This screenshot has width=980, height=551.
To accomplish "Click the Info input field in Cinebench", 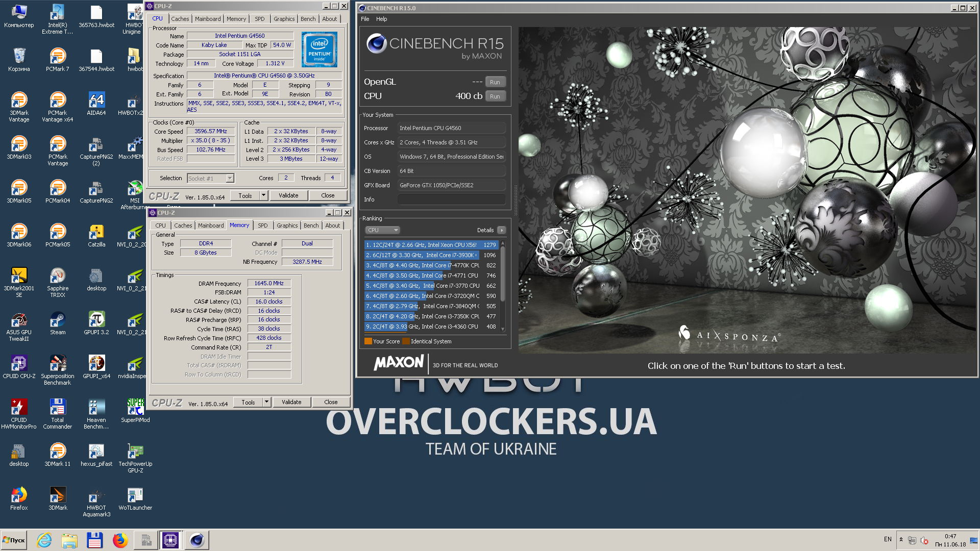I will pos(451,199).
